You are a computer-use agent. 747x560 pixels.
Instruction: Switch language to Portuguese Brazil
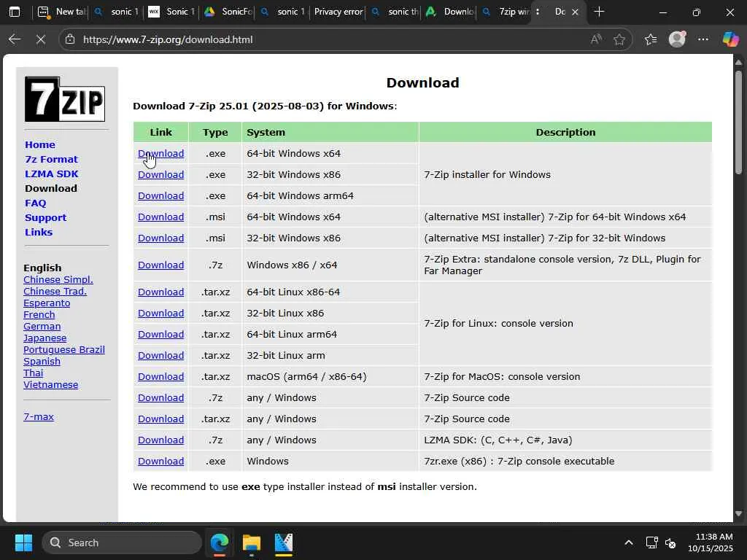point(64,349)
